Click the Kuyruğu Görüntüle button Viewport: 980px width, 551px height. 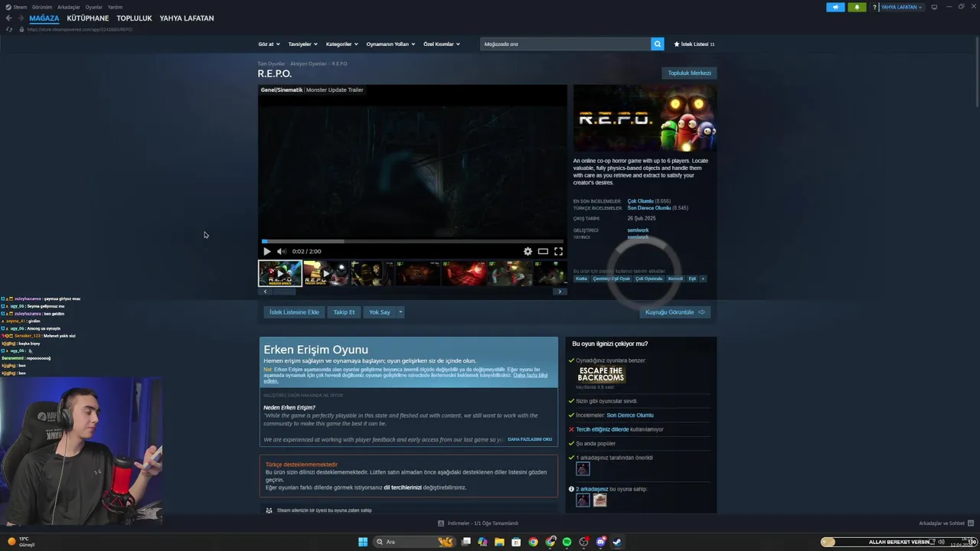point(675,312)
